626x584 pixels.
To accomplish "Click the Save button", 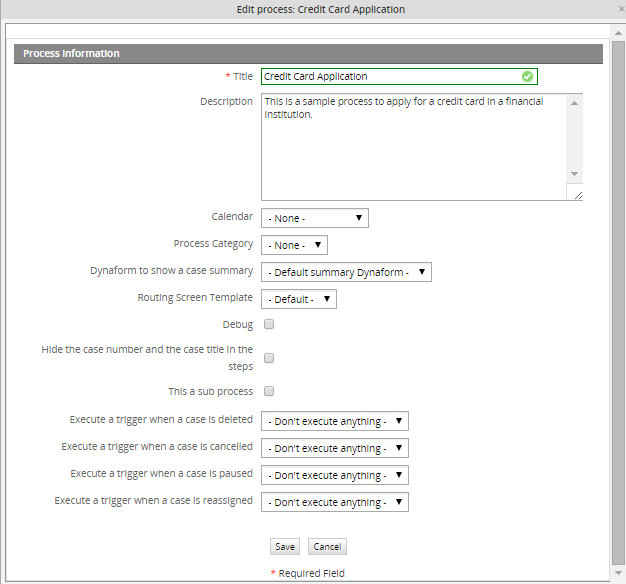I will point(285,547).
